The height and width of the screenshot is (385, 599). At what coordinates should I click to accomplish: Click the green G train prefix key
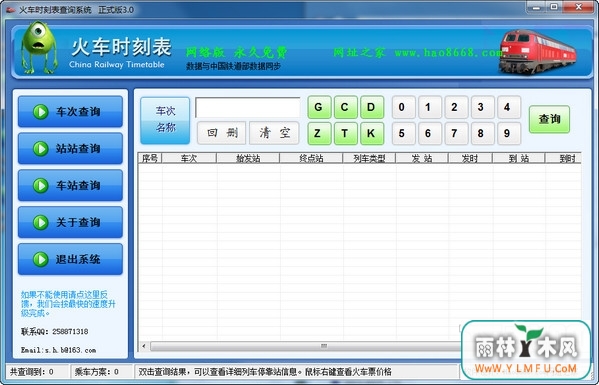click(x=319, y=107)
